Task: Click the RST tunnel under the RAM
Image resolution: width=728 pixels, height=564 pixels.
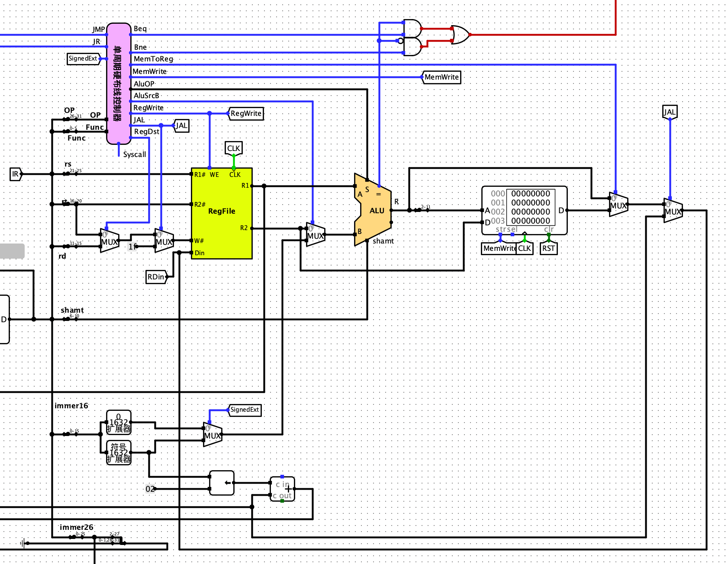Action: [549, 248]
